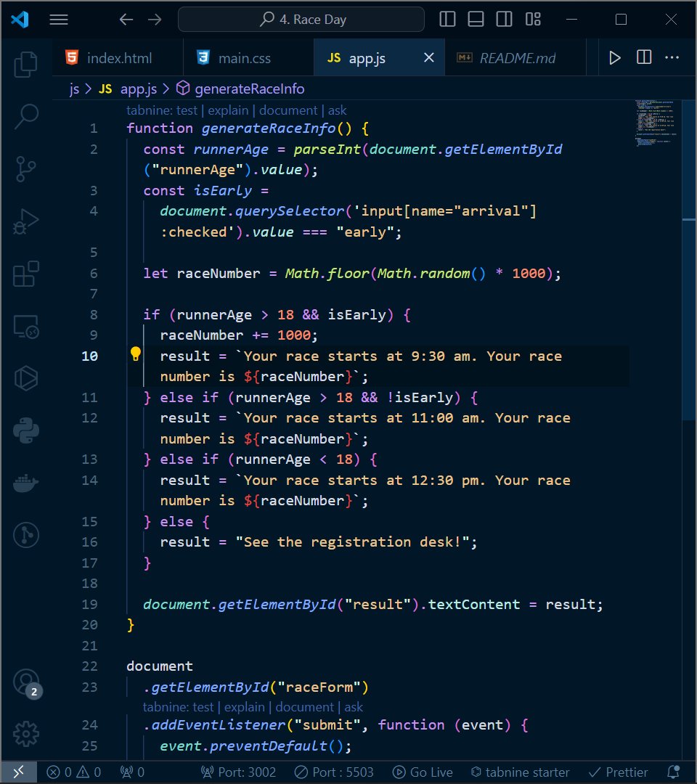The height and width of the screenshot is (784, 697).
Task: Toggle the primary sidebar visibility
Action: click(x=447, y=19)
